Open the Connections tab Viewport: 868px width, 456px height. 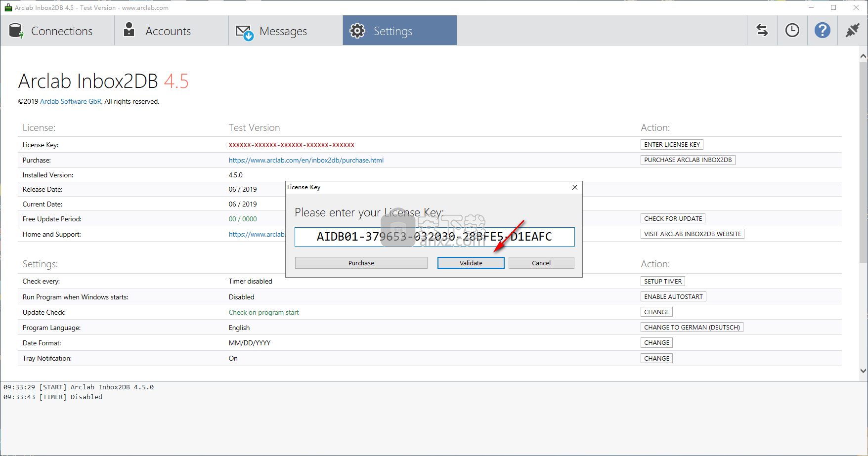pos(57,31)
